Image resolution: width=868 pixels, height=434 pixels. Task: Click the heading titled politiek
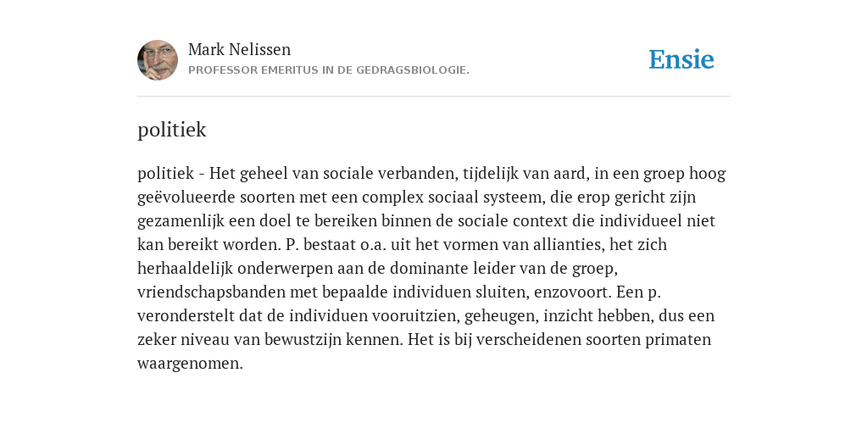tap(171, 130)
